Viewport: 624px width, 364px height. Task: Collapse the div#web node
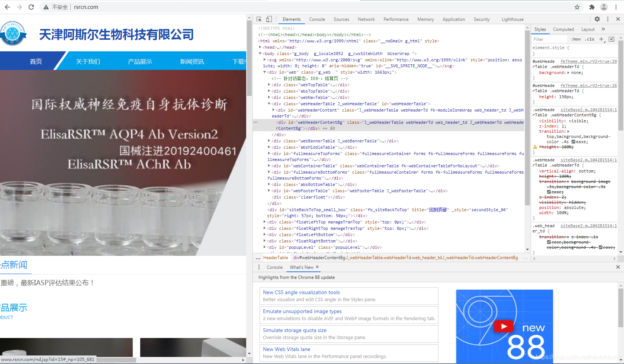pyautogui.click(x=265, y=72)
